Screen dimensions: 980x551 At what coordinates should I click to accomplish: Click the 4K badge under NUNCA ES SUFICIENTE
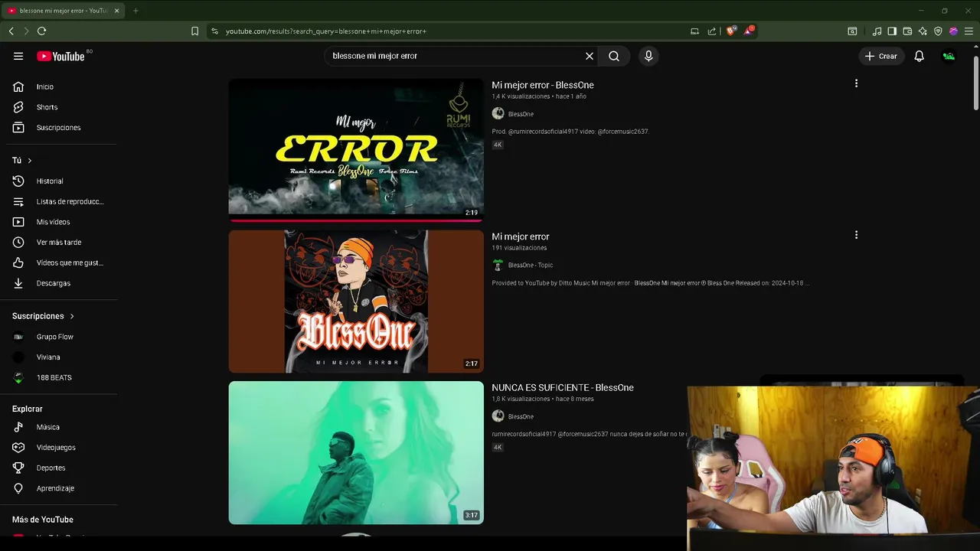coord(498,447)
